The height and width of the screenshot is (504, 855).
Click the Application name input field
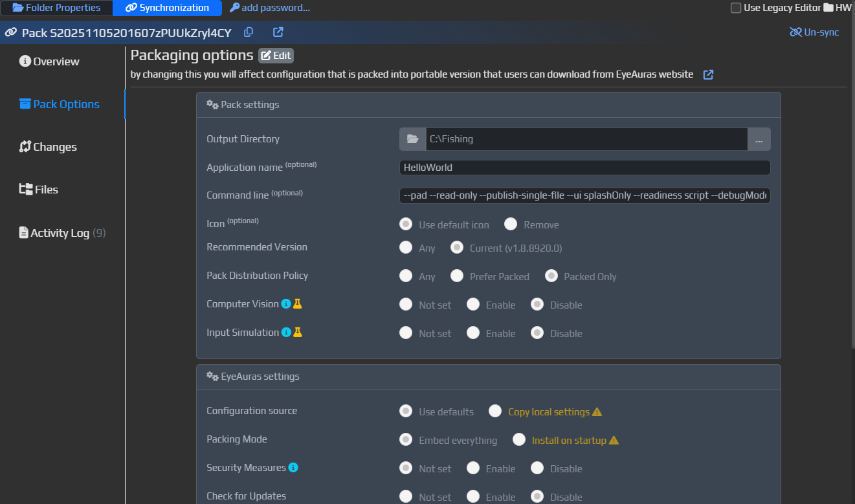[584, 168]
